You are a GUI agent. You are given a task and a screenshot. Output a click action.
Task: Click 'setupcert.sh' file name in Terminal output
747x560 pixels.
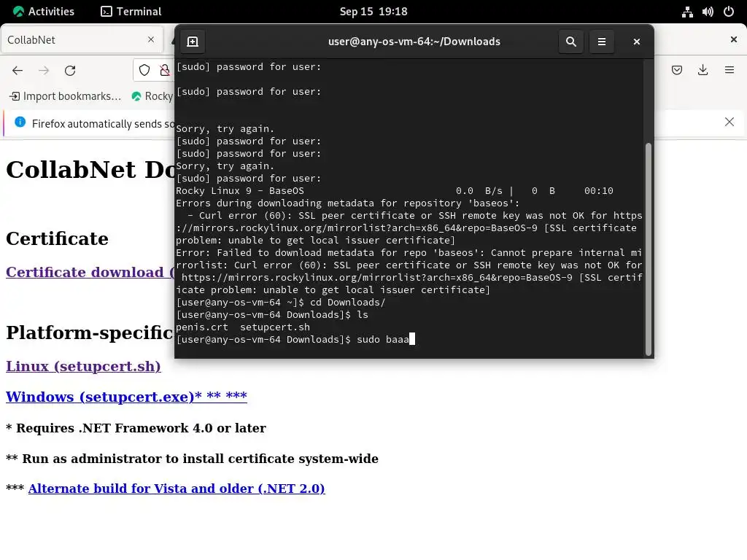pos(275,327)
